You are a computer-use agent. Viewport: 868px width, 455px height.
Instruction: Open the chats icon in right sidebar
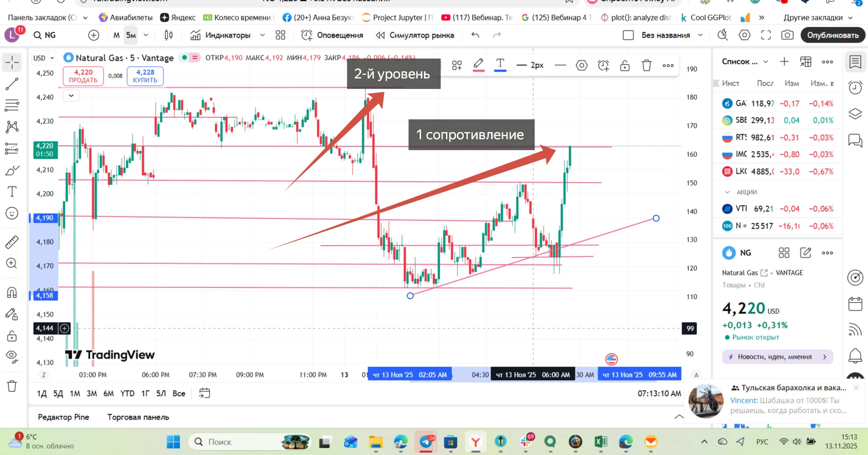(855, 141)
